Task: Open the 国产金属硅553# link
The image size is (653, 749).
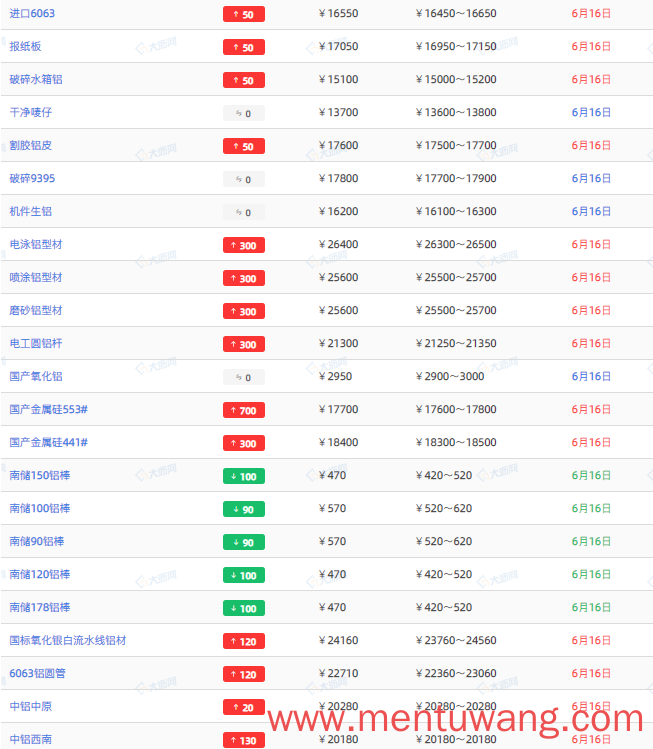Action: pyautogui.click(x=49, y=409)
